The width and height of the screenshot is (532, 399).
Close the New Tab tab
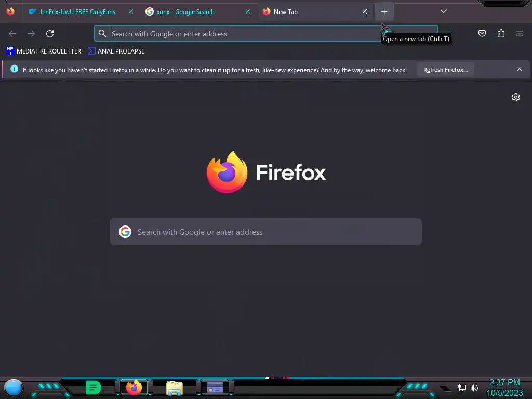365,11
